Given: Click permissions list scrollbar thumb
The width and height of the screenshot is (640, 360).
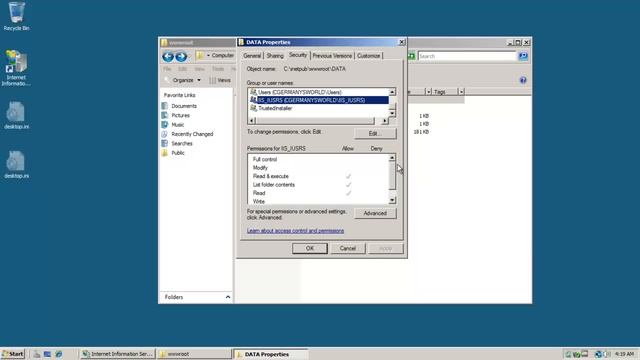Looking at the screenshot, I should [x=392, y=176].
